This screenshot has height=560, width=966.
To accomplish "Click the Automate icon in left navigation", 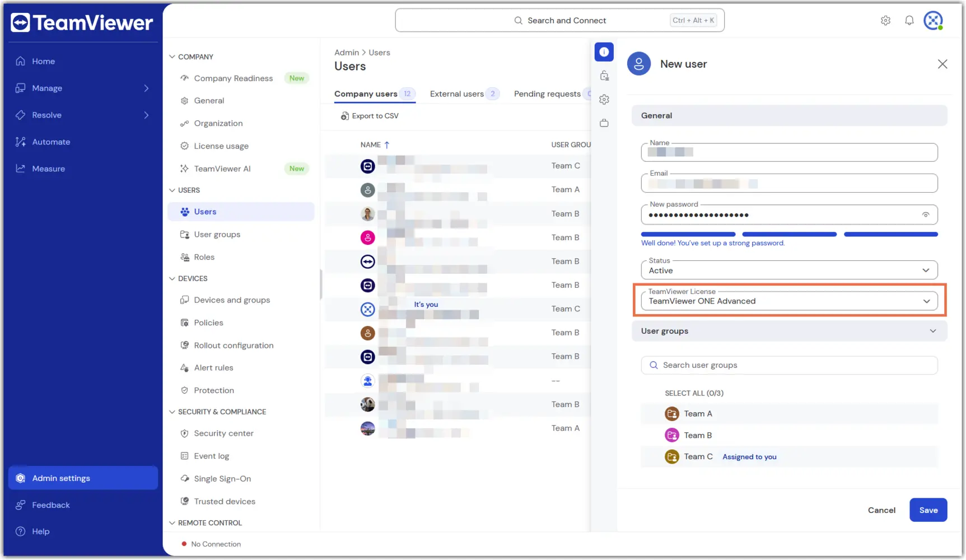I will point(21,142).
